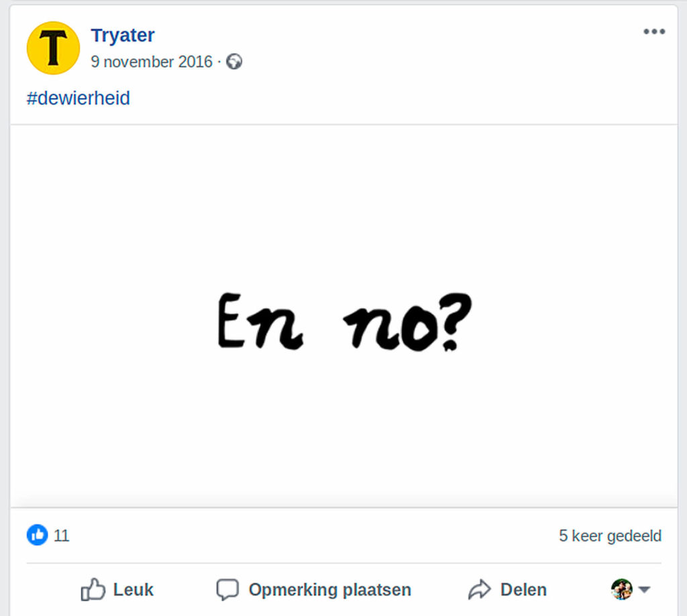Open the three-dot post options menu
The height and width of the screenshot is (616, 687).
click(653, 32)
